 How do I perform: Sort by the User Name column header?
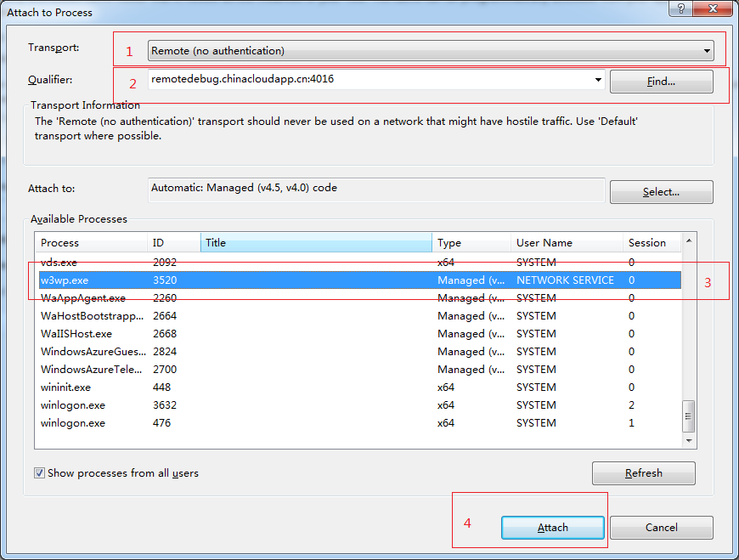click(x=567, y=243)
